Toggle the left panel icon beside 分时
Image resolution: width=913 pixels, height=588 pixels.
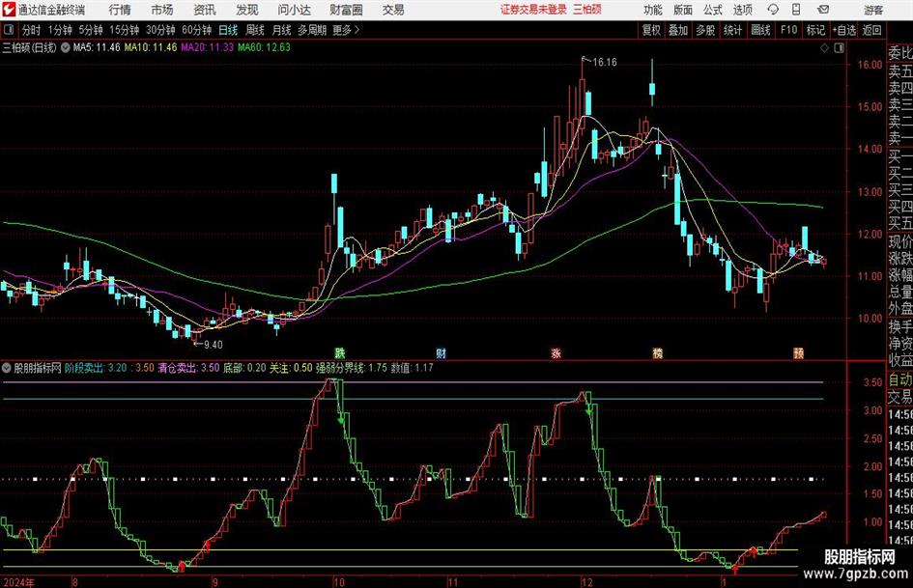[8, 30]
